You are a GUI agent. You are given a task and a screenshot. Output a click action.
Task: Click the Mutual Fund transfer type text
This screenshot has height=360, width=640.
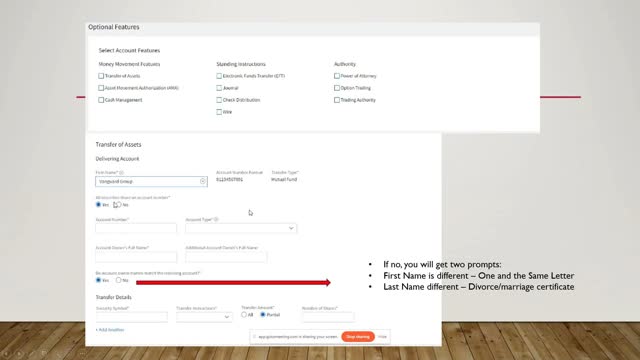pyautogui.click(x=284, y=180)
